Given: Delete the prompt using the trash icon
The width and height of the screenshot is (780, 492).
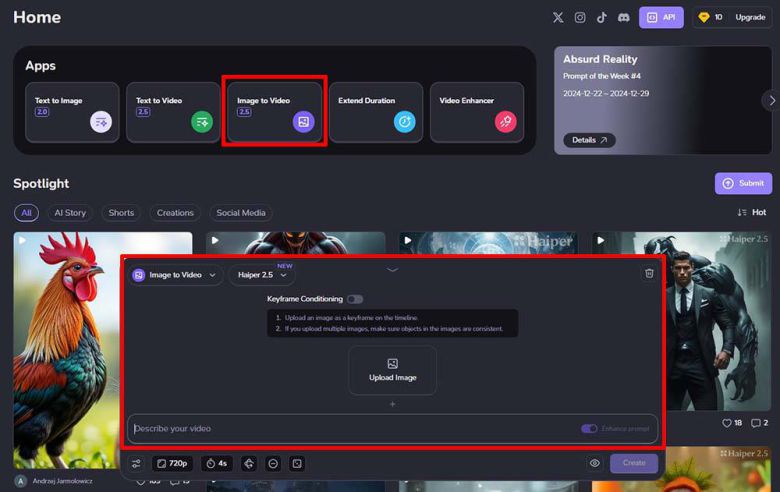Looking at the screenshot, I should click(x=649, y=273).
